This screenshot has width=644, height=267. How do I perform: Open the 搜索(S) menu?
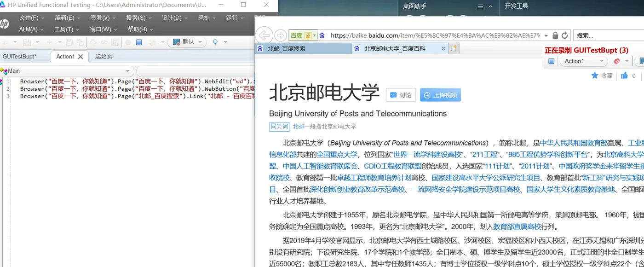click(139, 17)
